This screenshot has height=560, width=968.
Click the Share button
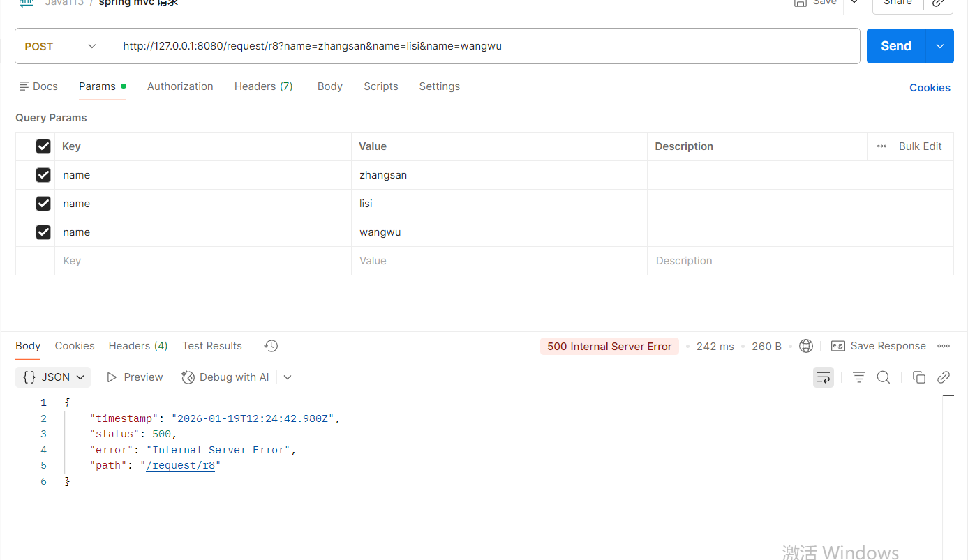pyautogui.click(x=898, y=3)
